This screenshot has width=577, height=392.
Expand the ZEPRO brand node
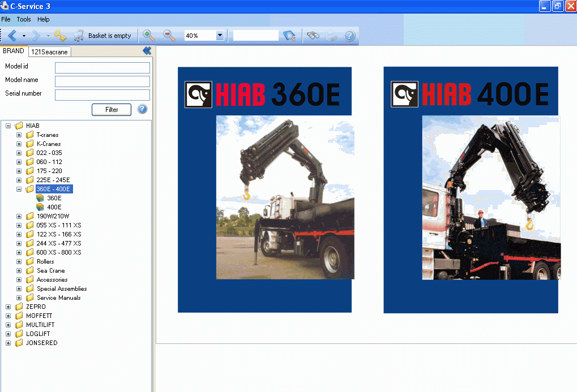coord(8,307)
